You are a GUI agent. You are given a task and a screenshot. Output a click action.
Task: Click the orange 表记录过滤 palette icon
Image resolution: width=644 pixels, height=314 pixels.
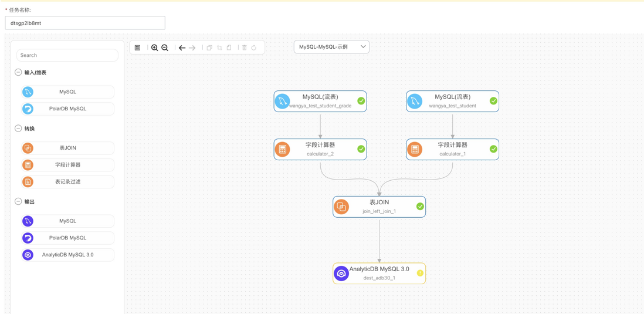pyautogui.click(x=28, y=182)
